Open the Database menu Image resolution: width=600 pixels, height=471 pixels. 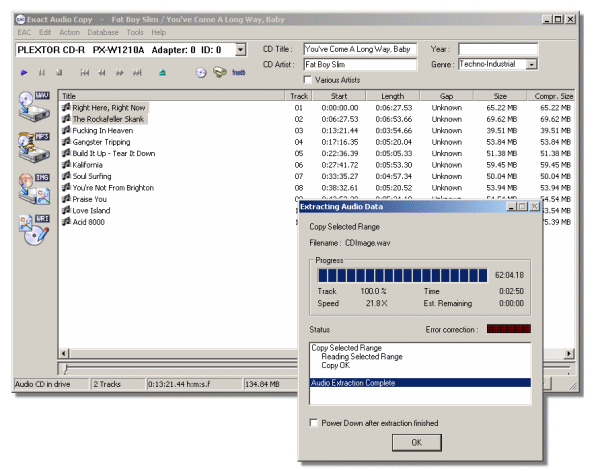[x=103, y=33]
